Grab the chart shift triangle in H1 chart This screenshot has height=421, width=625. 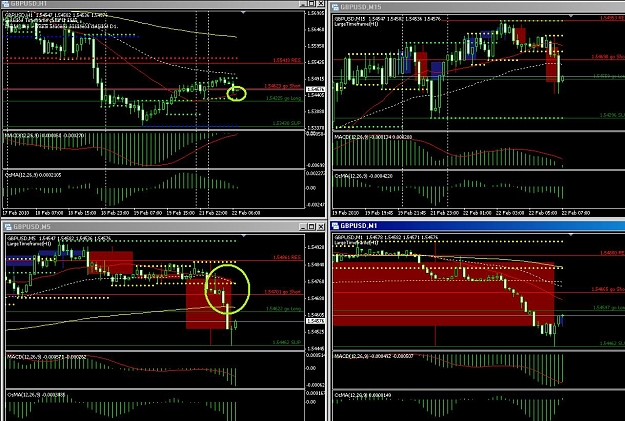tap(244, 13)
